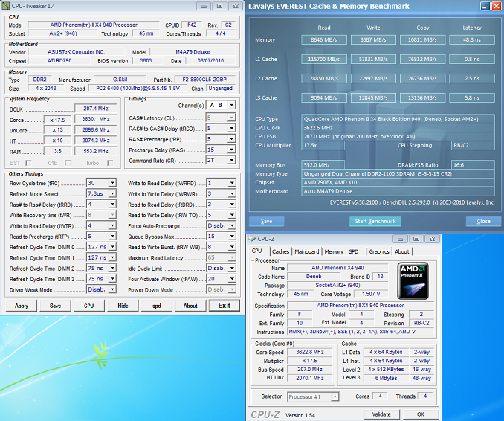Screen dimensions: 504x421
Task: Click the About button in CPU-Tweaker
Action: tap(190, 306)
